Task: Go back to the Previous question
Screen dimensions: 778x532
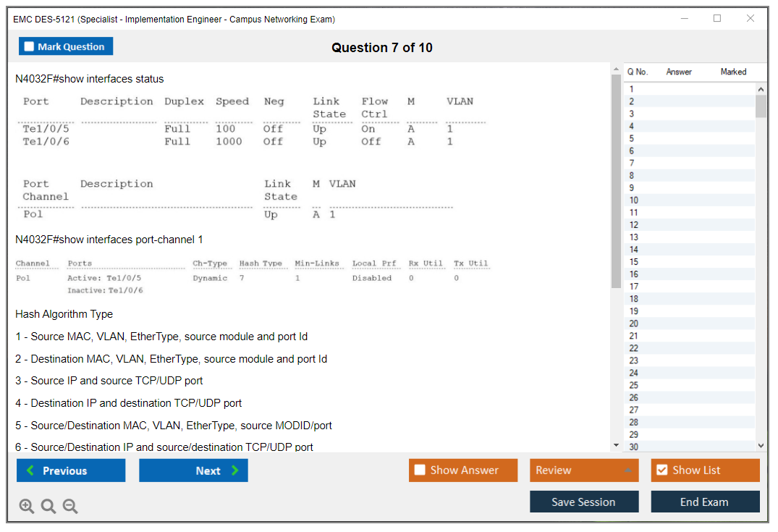Action: pyautogui.click(x=71, y=470)
